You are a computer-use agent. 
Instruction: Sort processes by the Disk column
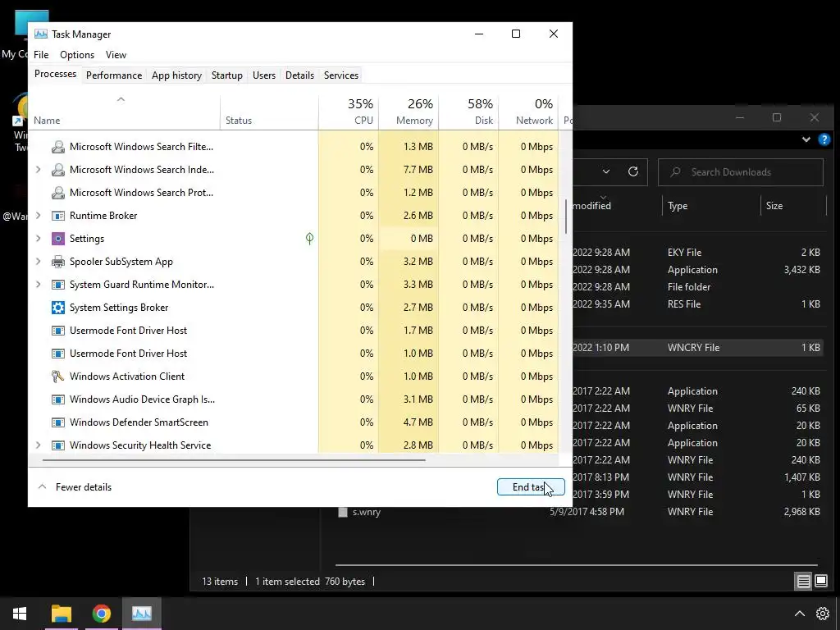468,112
